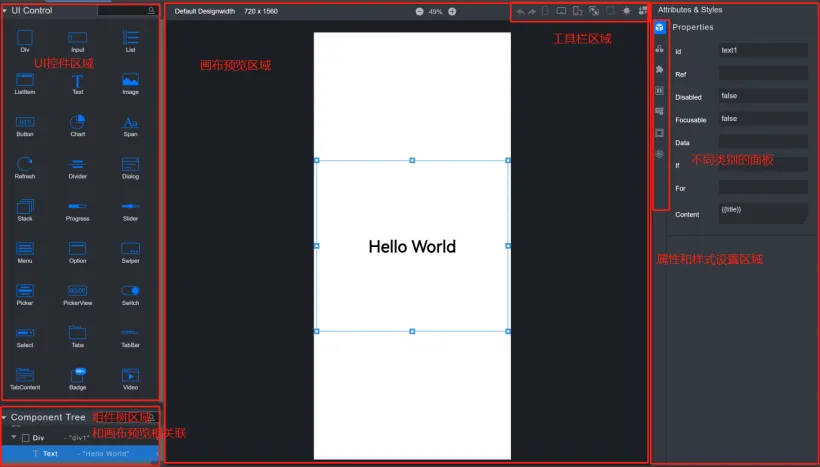Zoom in canvas with plus button

coord(452,12)
